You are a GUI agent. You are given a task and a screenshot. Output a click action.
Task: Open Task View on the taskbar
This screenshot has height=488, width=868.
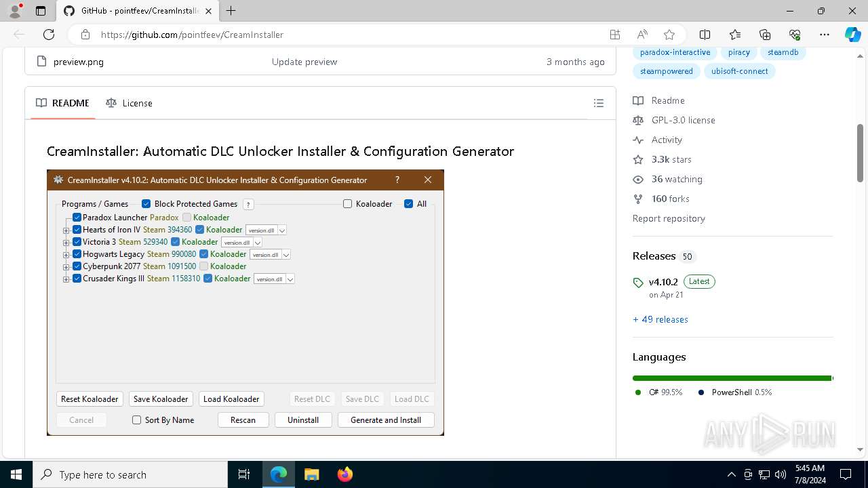[244, 474]
